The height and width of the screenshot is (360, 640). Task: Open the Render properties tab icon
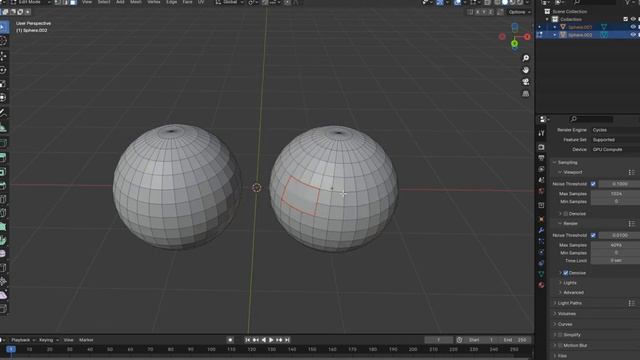(541, 147)
